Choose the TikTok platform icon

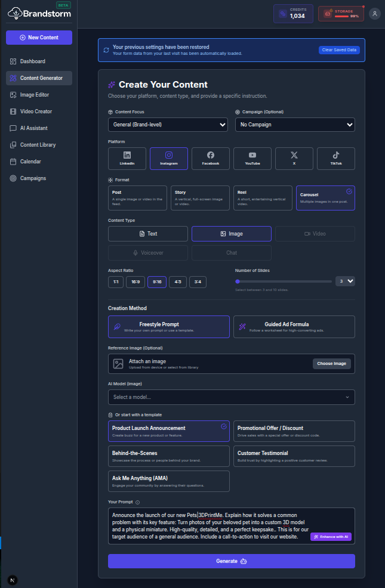point(335,158)
